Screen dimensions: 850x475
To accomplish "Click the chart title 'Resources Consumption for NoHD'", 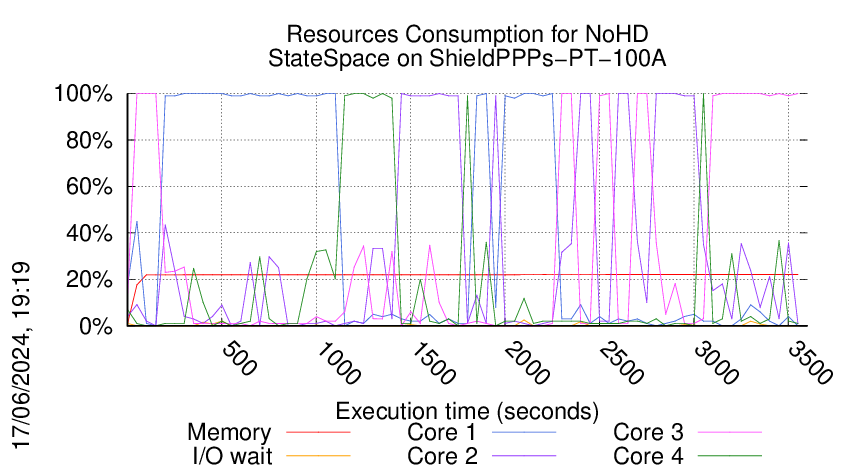I will pyautogui.click(x=467, y=34).
